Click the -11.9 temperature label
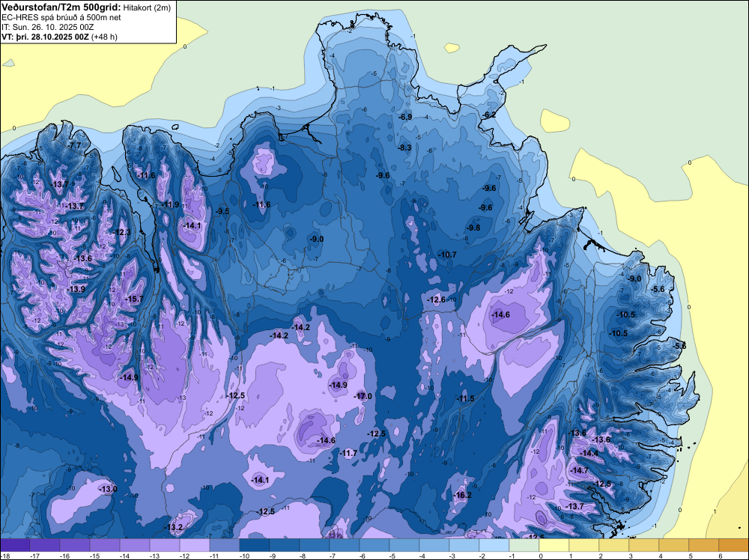Viewport: 749px width, 560px height. pyautogui.click(x=171, y=205)
